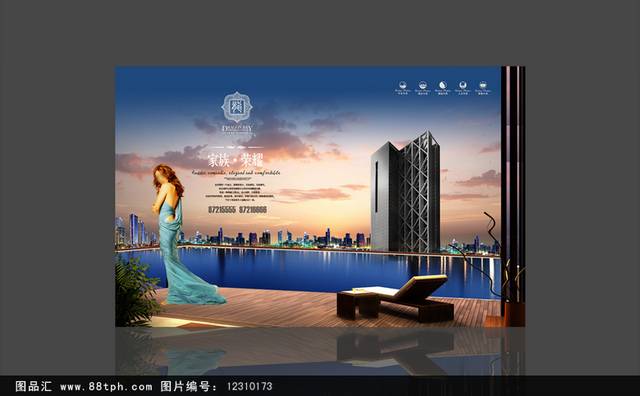Click the phone number 87215555
Image resolution: width=640 pixels, height=396 pixels.
(222, 209)
